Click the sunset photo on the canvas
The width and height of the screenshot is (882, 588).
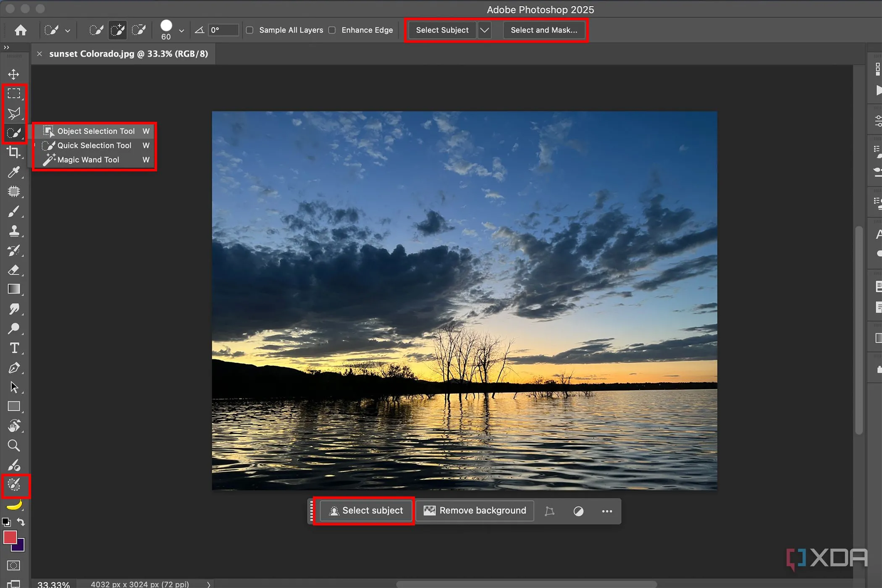tap(465, 300)
